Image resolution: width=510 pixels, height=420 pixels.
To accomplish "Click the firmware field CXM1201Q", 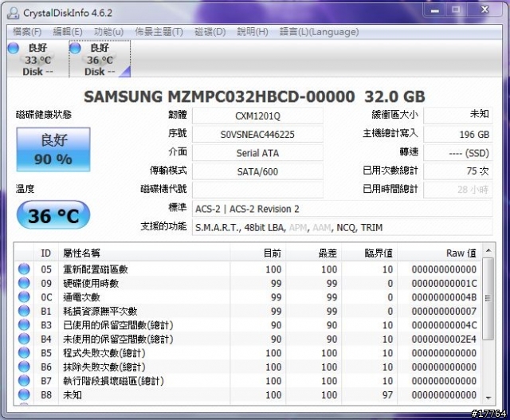I will (x=257, y=116).
